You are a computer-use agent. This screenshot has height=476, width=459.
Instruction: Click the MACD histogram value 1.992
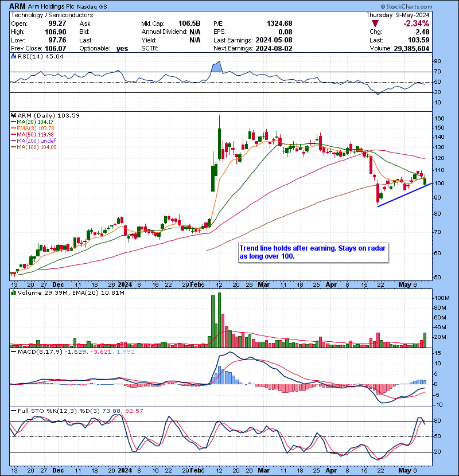click(126, 352)
